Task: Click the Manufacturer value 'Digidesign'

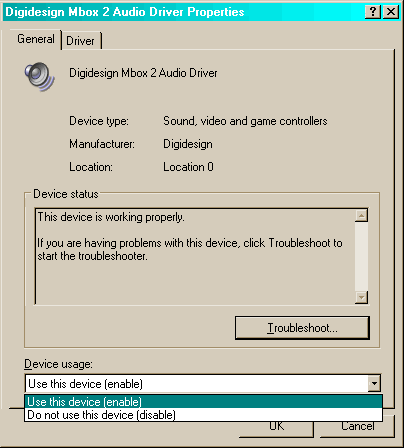Action: coord(188,144)
